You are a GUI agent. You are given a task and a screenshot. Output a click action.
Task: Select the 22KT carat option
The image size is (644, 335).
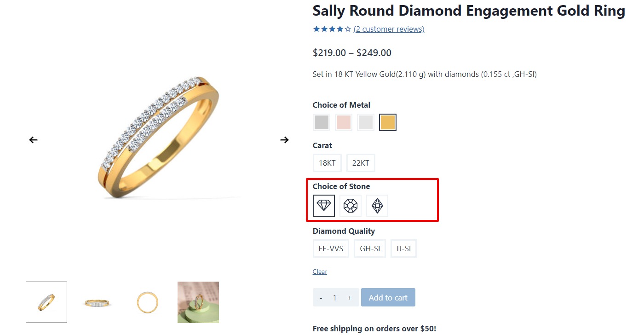pos(361,163)
